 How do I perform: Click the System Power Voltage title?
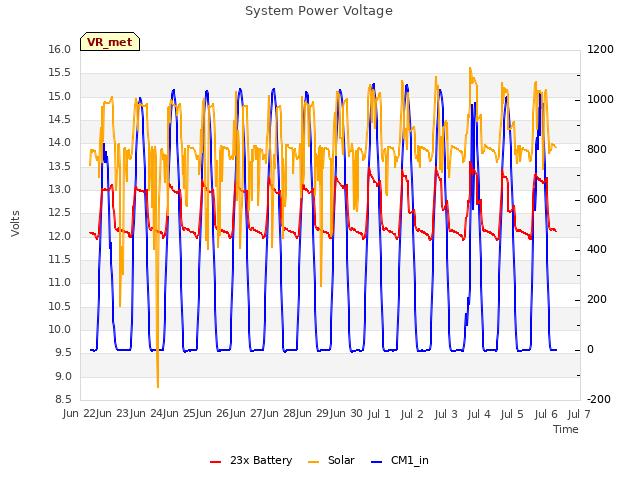point(319,11)
